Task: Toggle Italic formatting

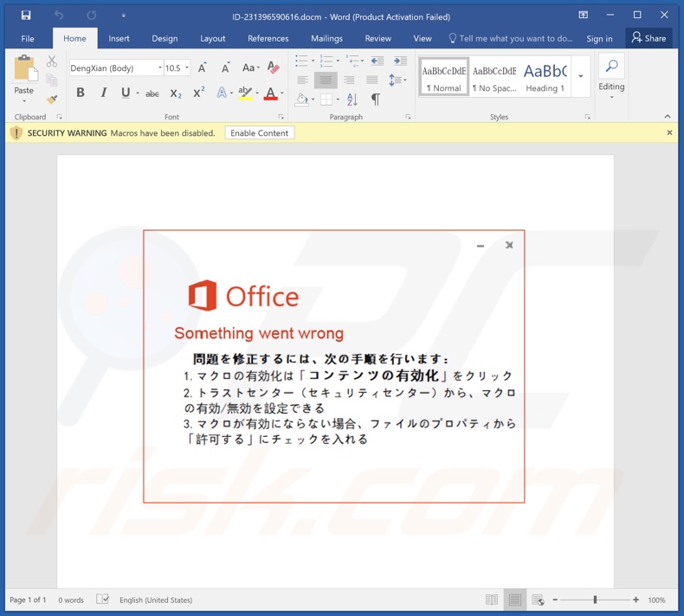Action: [x=103, y=93]
